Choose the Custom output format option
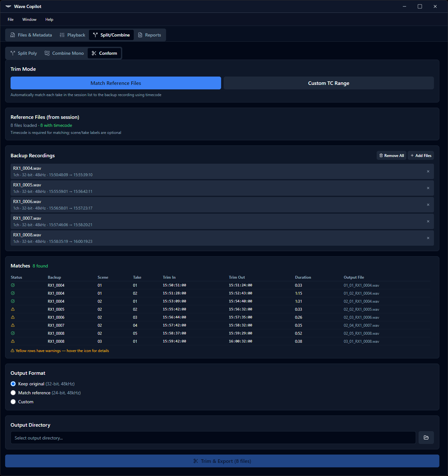Viewport: 448px width, 476px height. (x=13, y=402)
